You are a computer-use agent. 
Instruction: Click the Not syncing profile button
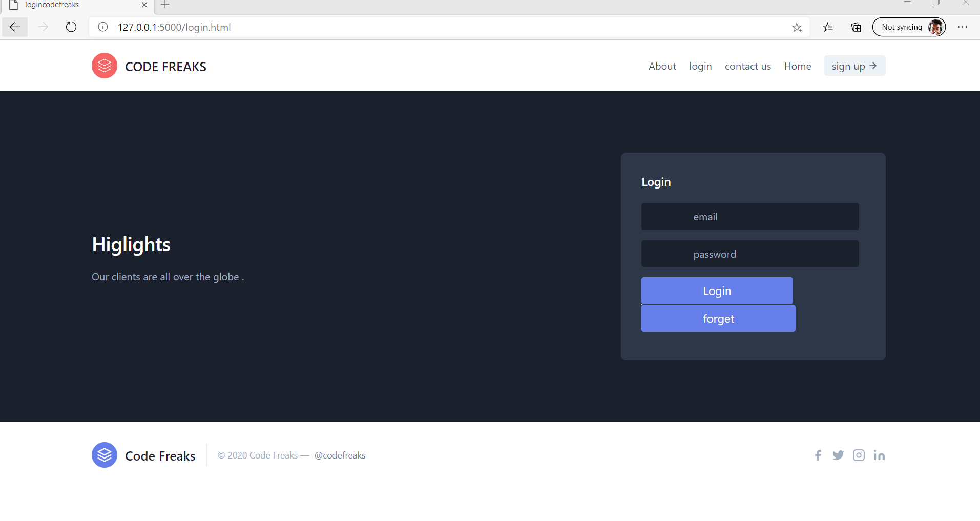pos(909,27)
